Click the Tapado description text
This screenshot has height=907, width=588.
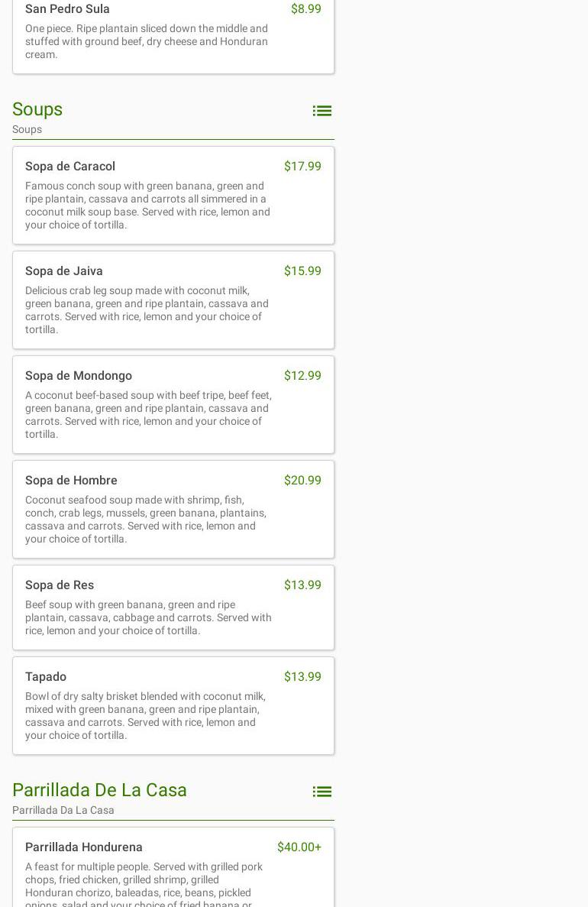pos(147,716)
